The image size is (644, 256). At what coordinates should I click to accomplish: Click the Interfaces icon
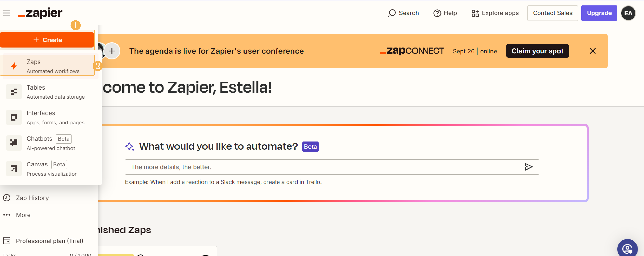pos(14,117)
